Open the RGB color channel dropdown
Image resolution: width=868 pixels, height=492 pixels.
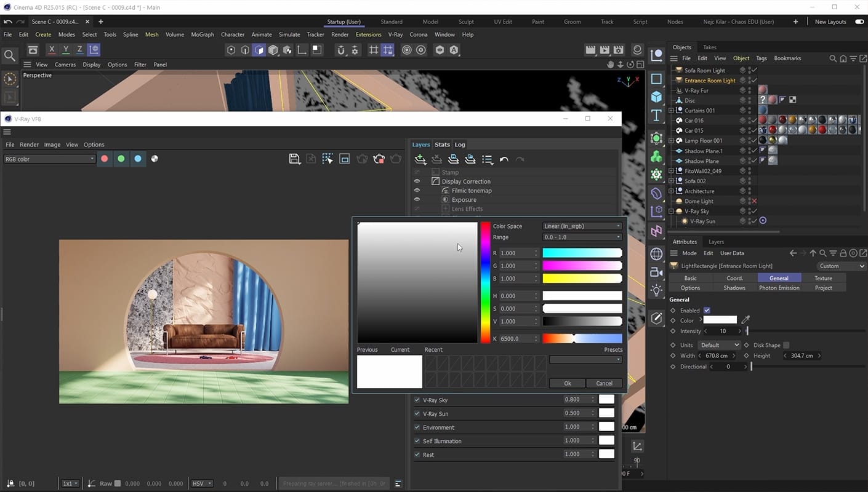point(49,159)
